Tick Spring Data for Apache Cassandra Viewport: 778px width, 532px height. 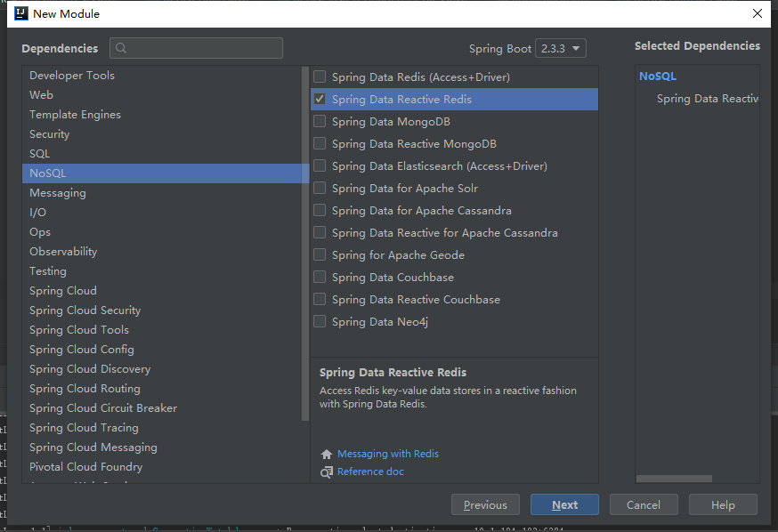pyautogui.click(x=320, y=210)
